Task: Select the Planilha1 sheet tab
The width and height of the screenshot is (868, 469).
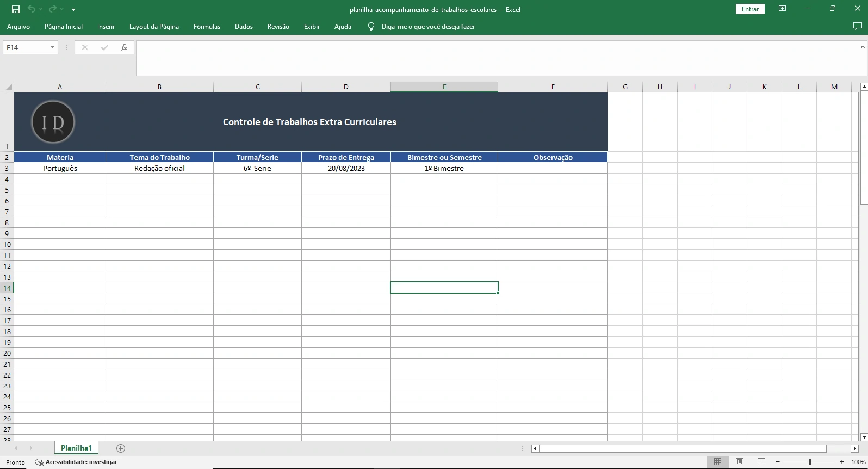Action: [76, 448]
